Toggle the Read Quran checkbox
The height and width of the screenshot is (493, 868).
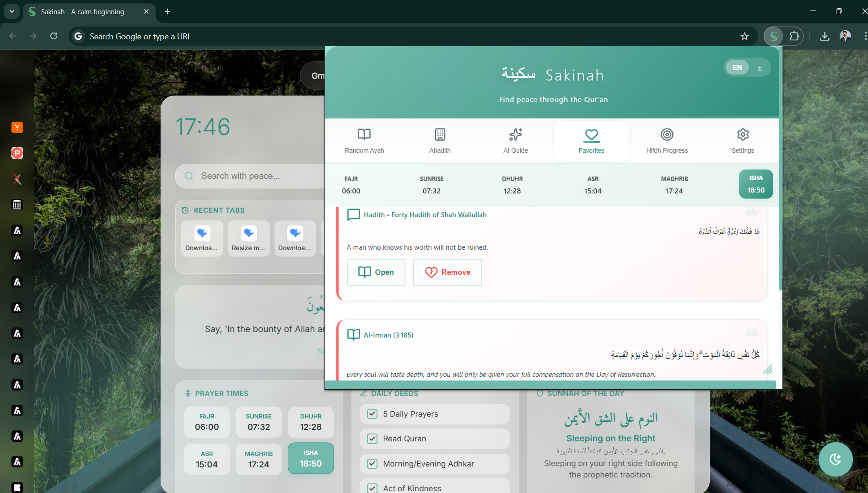(372, 438)
